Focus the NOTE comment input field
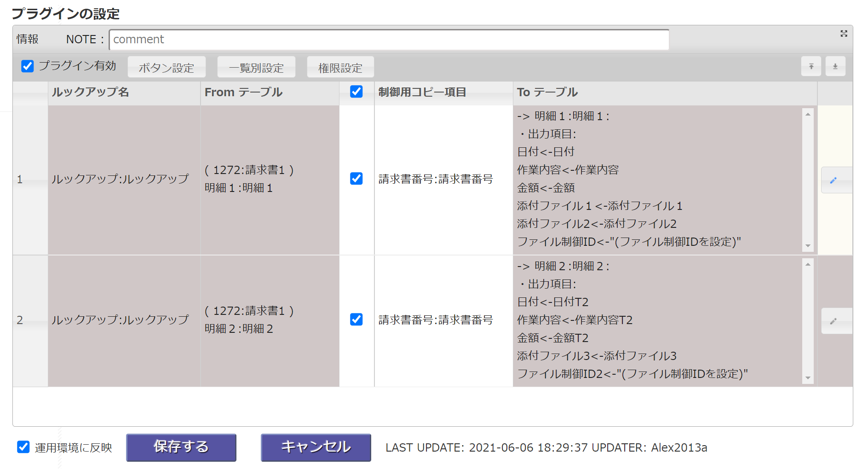 [x=389, y=40]
